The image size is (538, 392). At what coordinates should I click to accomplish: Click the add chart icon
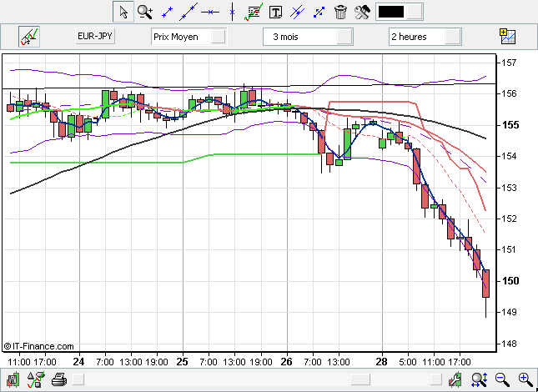pyautogui.click(x=507, y=36)
